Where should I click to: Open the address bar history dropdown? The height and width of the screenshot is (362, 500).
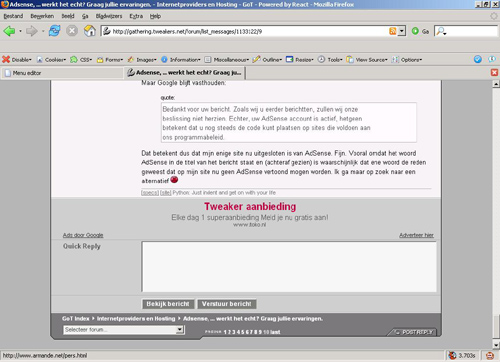click(x=402, y=31)
